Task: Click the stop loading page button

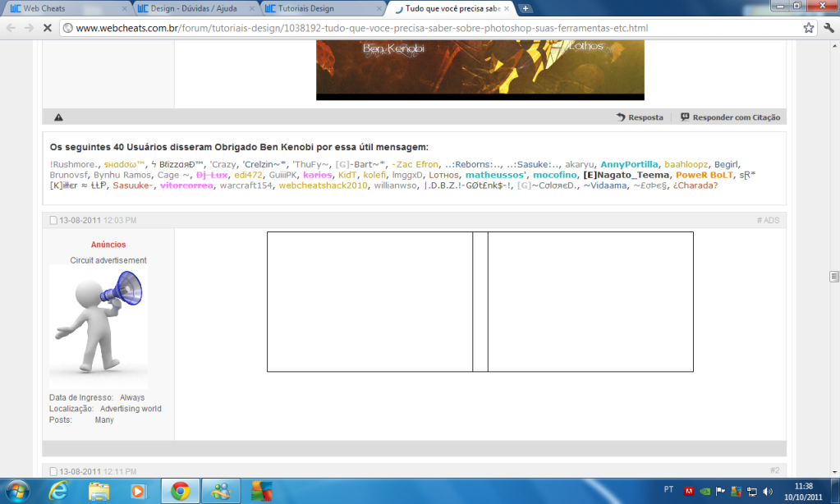Action: [x=47, y=27]
